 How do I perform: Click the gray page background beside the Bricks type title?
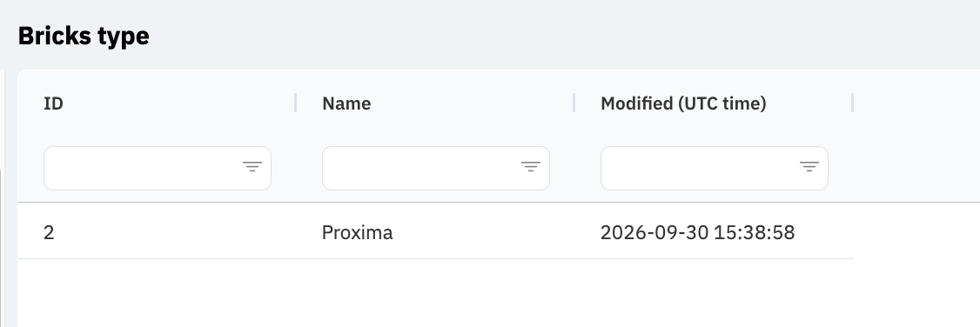pyautogui.click(x=562, y=35)
